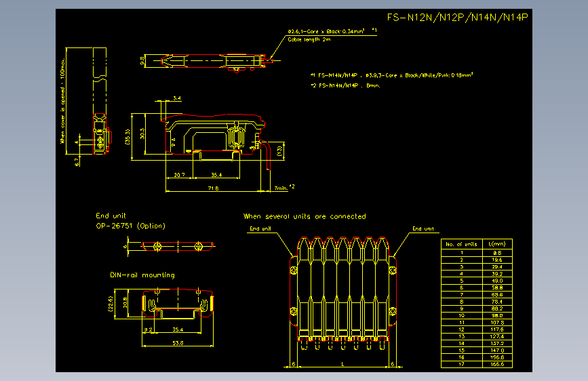Select the "OP-26751 (Option)" label
Image resolution: width=588 pixels, height=381 pixels.
(x=130, y=226)
